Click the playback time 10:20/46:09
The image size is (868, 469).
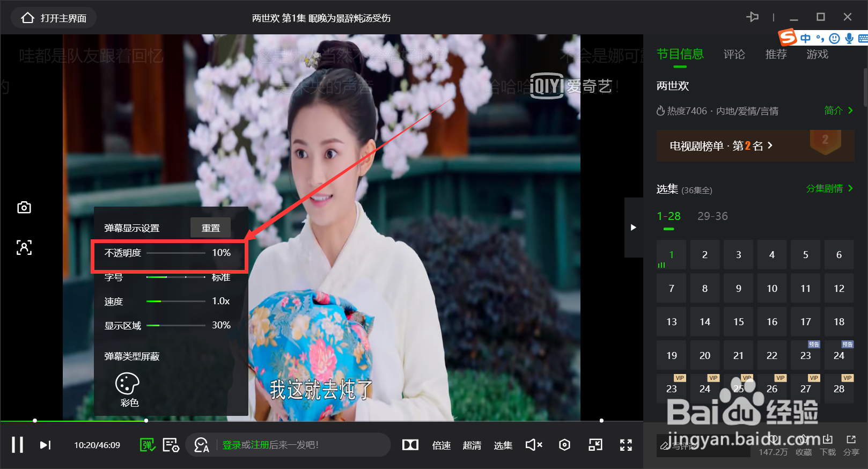pos(97,445)
